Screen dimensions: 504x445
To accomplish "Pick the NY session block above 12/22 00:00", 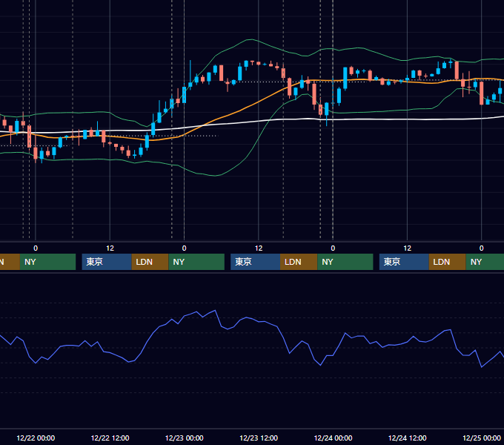I will coord(47,262).
